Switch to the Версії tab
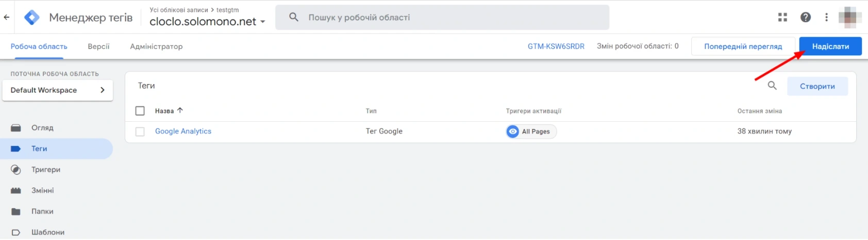 98,46
